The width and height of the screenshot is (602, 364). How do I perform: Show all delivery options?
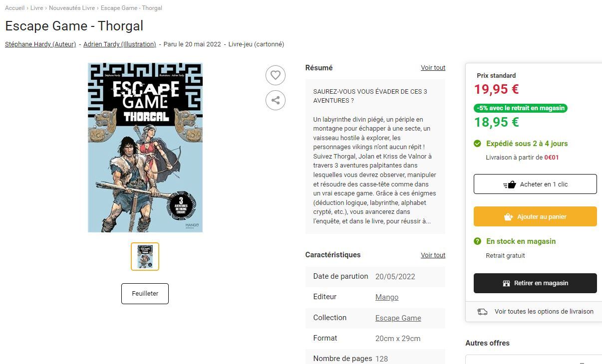(x=544, y=312)
